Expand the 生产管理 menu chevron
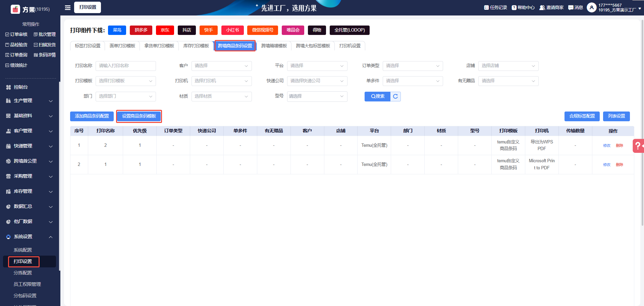The width and height of the screenshot is (644, 306). tap(51, 101)
